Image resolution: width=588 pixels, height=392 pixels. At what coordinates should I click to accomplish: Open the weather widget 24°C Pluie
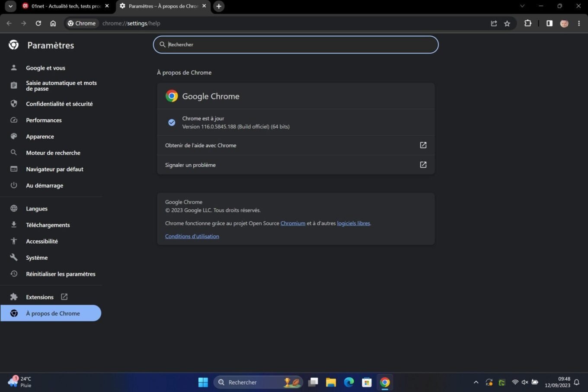(x=19, y=382)
